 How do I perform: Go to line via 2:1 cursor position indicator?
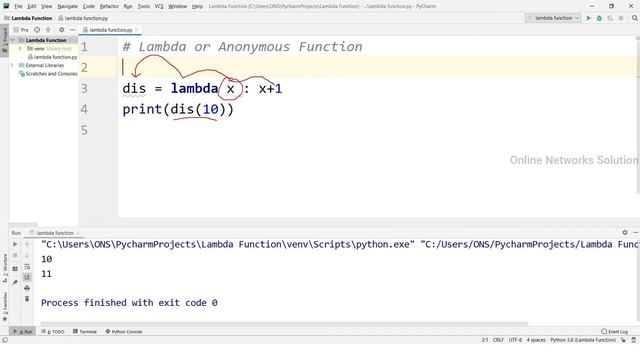[484, 340]
